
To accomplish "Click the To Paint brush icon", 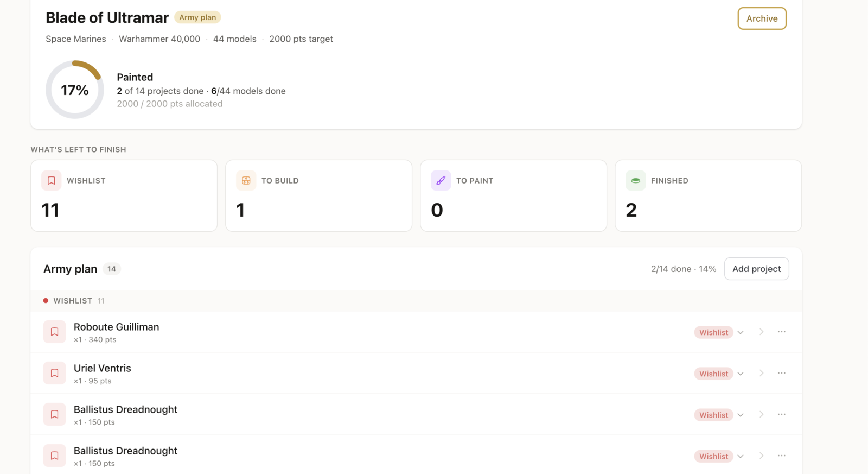I will 441,180.
